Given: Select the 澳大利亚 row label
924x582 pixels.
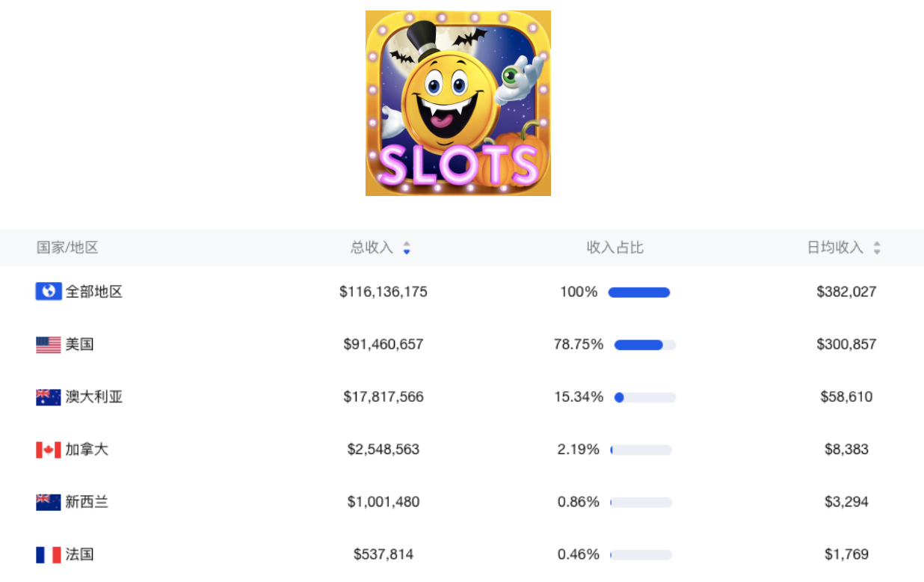Looking at the screenshot, I should [94, 397].
